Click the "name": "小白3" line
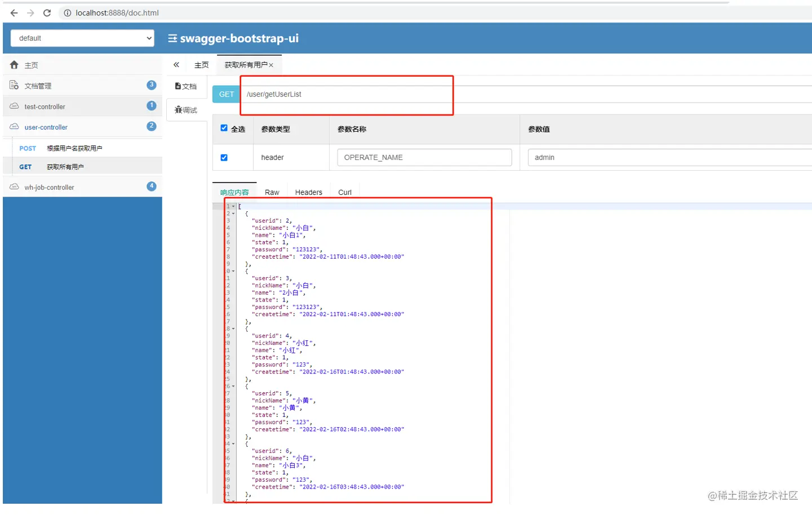The width and height of the screenshot is (812, 515). (279, 465)
